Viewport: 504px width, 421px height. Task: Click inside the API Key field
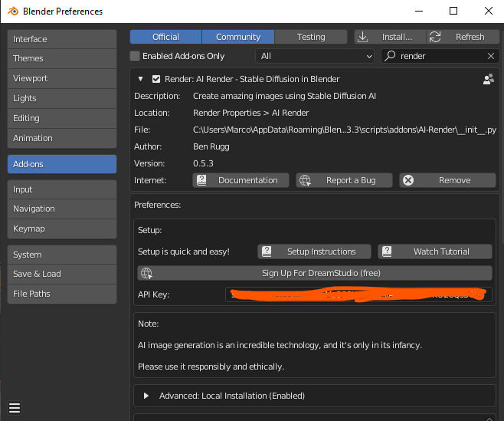(358, 294)
